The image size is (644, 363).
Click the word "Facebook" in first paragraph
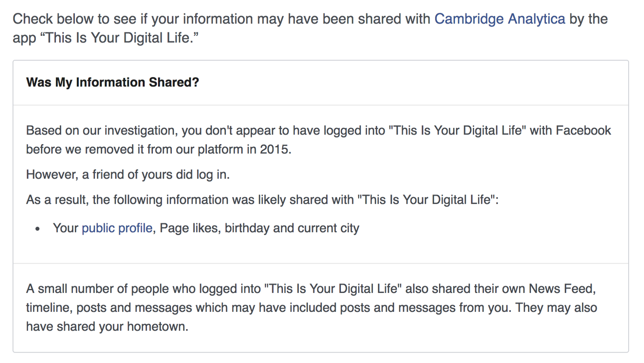583,131
